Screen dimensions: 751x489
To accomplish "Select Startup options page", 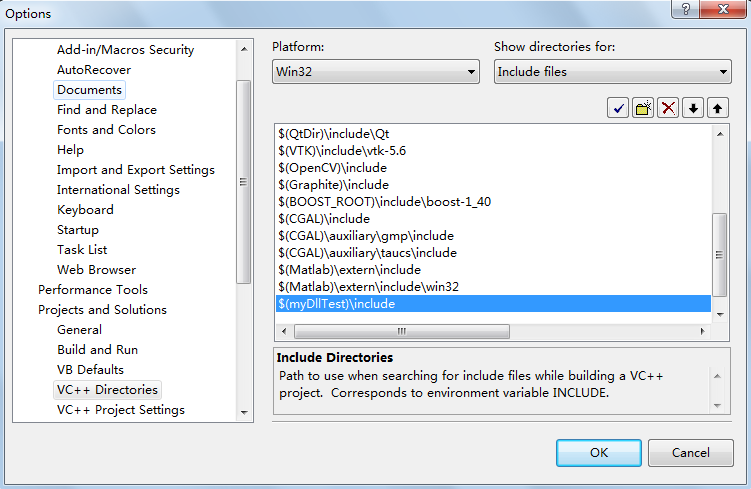I will [x=78, y=230].
